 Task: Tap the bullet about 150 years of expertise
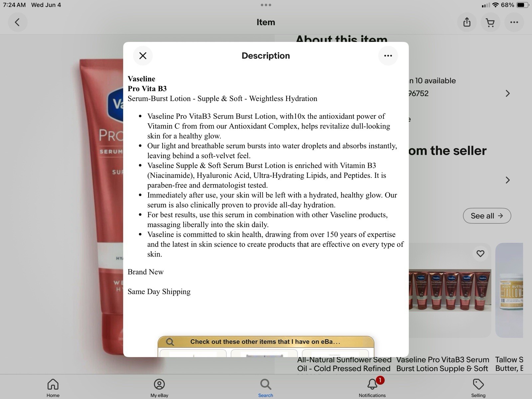275,244
